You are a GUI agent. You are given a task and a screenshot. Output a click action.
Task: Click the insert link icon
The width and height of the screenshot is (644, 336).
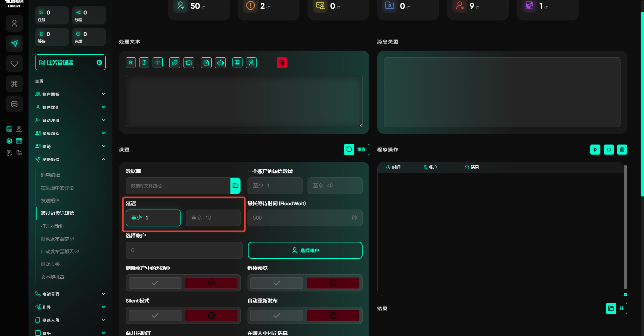pyautogui.click(x=174, y=63)
